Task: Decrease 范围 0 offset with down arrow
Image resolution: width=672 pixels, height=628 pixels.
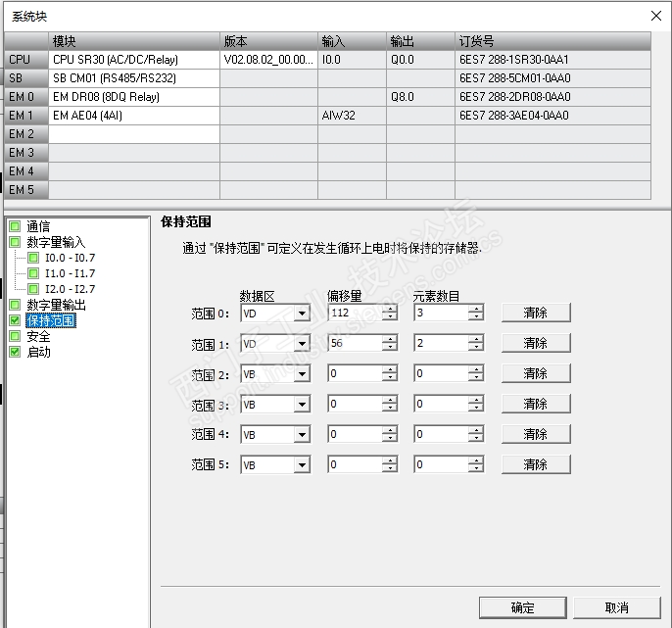Action: tap(390, 317)
